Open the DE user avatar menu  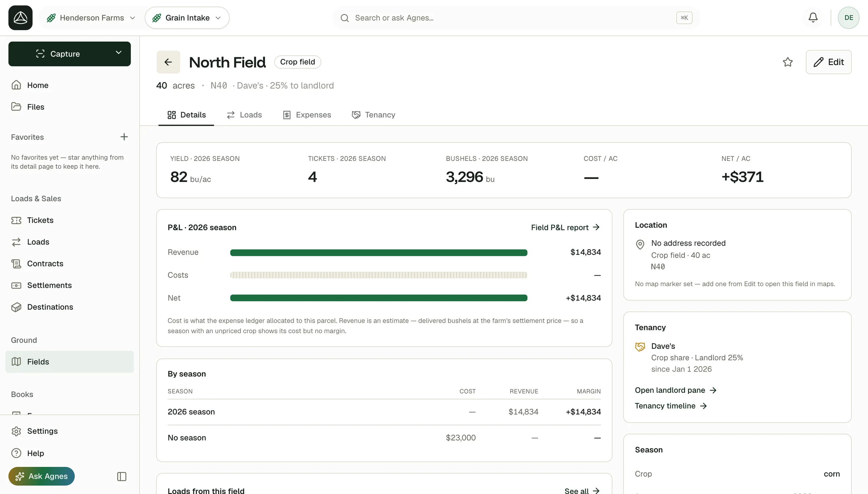[x=848, y=18]
